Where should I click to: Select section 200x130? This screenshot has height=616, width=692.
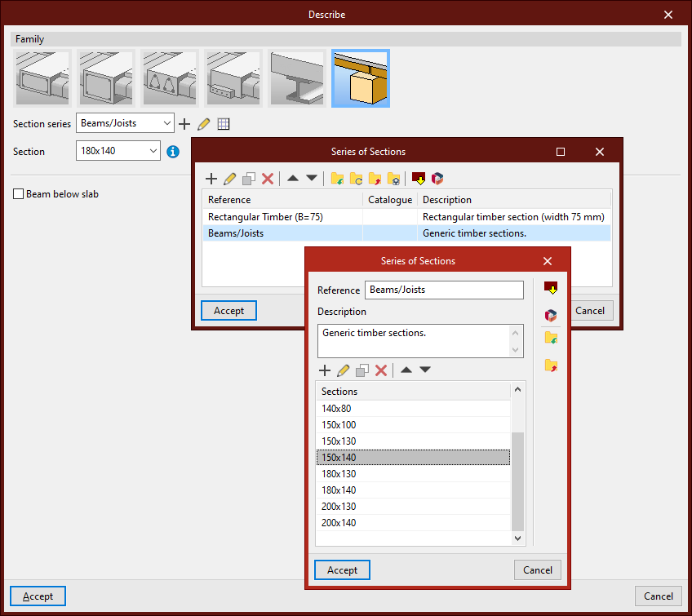(x=414, y=507)
